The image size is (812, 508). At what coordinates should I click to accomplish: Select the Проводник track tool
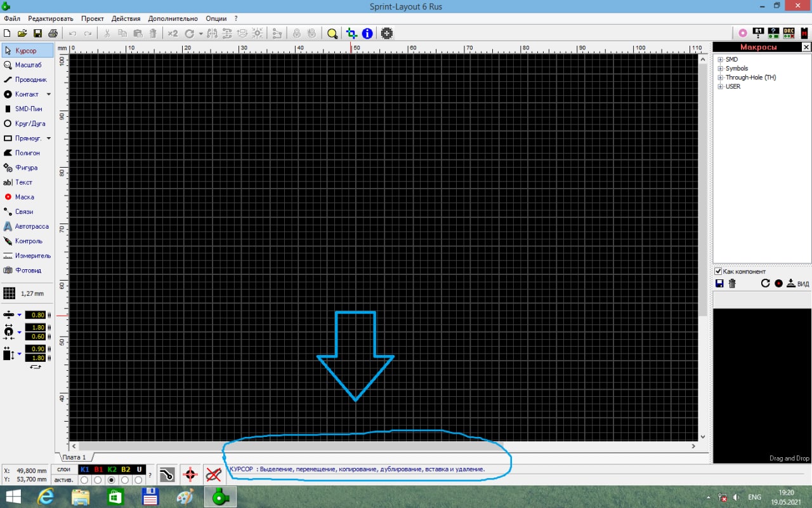point(27,80)
